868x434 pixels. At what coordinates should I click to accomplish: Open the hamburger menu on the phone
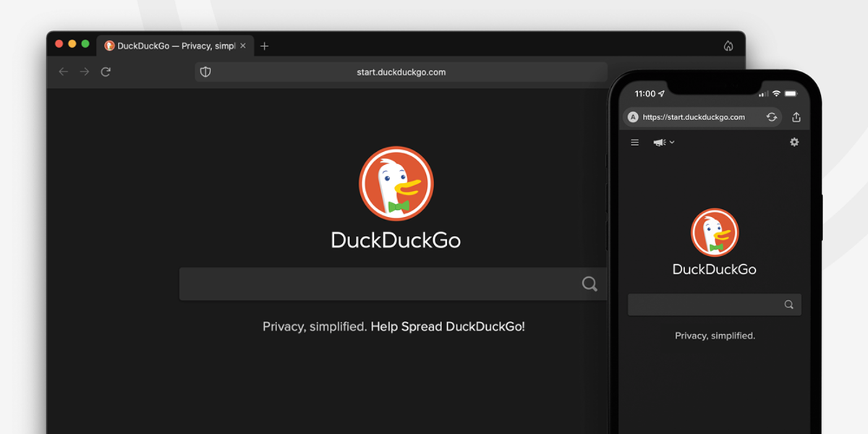point(635,142)
